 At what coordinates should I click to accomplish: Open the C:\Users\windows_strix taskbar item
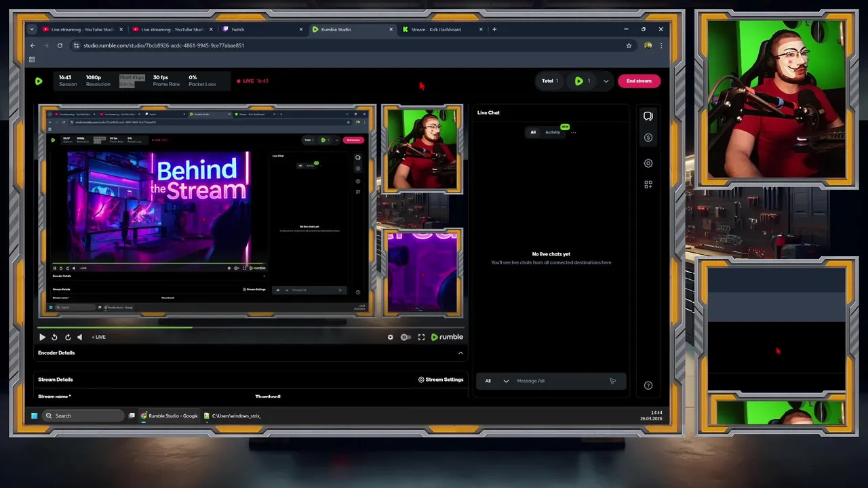tap(232, 415)
